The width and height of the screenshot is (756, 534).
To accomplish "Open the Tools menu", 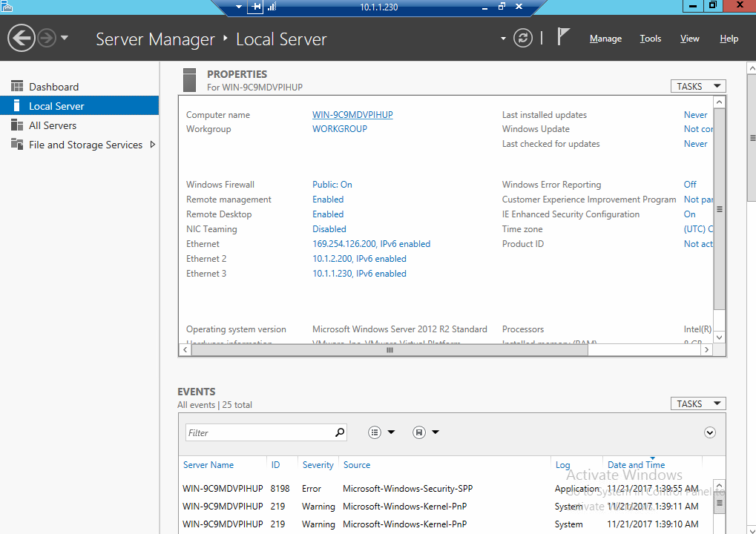I will 649,38.
